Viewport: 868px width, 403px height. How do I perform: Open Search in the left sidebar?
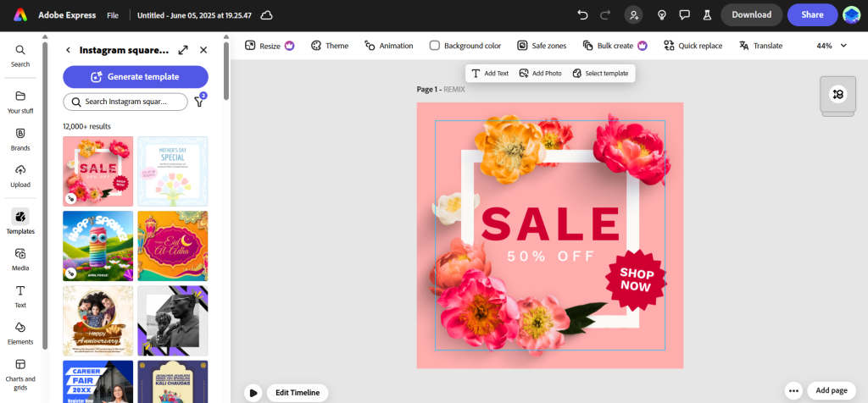(20, 56)
